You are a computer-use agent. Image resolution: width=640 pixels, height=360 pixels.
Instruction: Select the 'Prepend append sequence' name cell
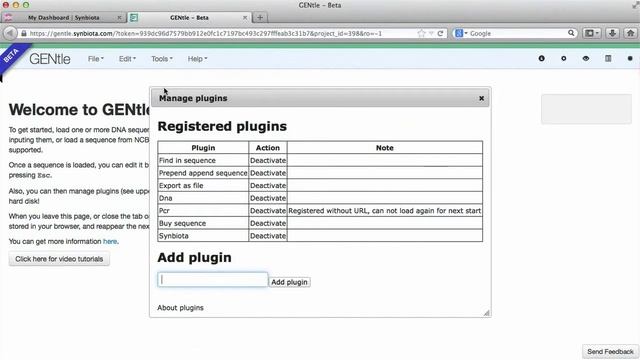[x=203, y=173]
